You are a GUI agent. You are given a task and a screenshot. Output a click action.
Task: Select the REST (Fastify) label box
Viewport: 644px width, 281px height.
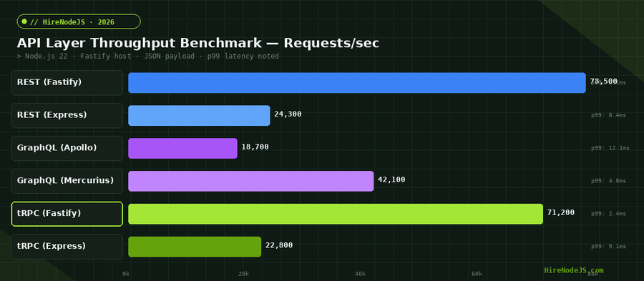tap(67, 82)
